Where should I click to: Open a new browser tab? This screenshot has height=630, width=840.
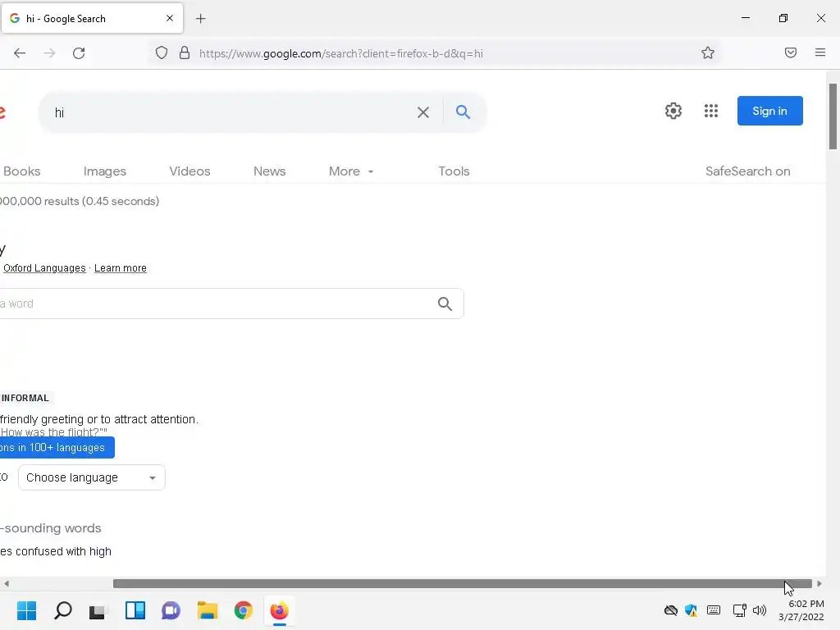click(201, 19)
